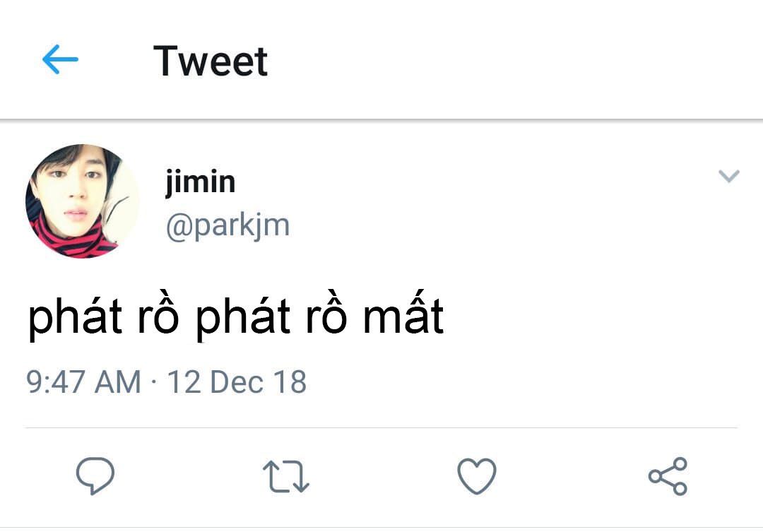This screenshot has width=763, height=532.
Task: Click the 12 Dec 18 date text
Action: pos(237,382)
